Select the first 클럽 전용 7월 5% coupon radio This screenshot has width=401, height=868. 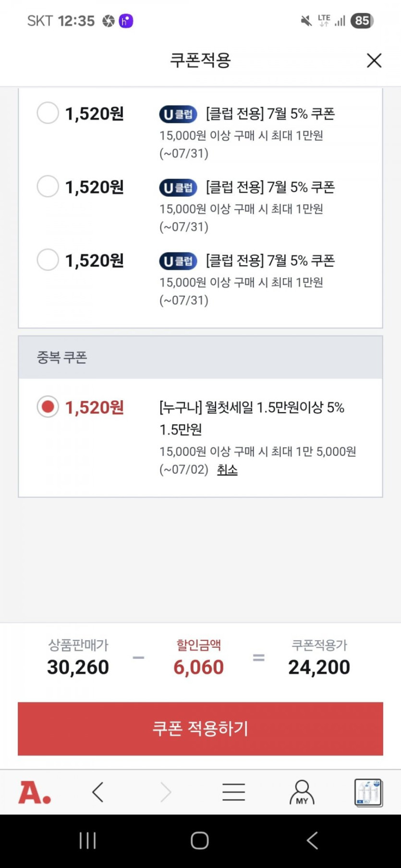click(x=48, y=113)
